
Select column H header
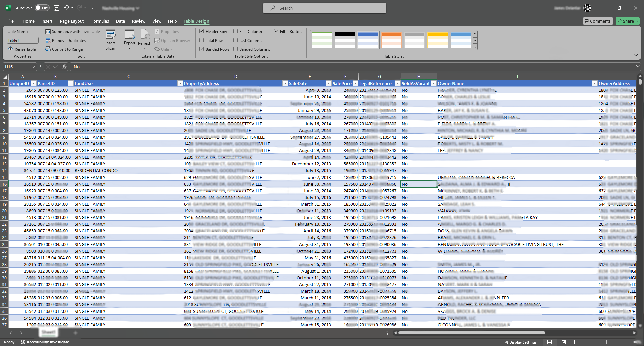pos(419,76)
